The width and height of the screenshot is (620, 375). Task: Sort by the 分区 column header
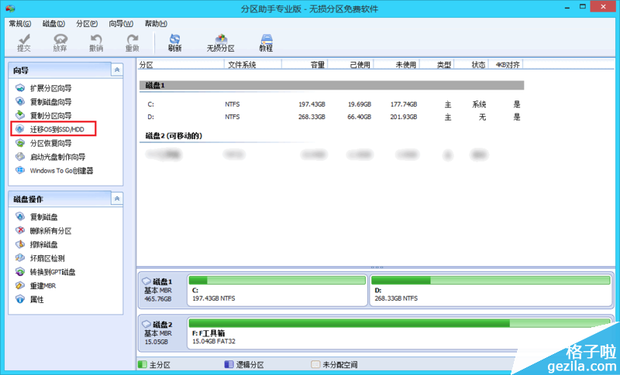point(181,64)
